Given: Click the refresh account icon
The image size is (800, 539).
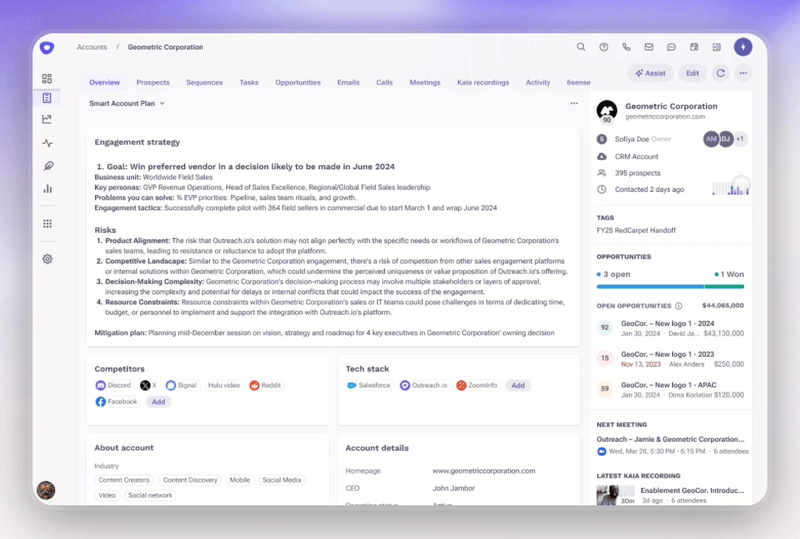Looking at the screenshot, I should [720, 73].
